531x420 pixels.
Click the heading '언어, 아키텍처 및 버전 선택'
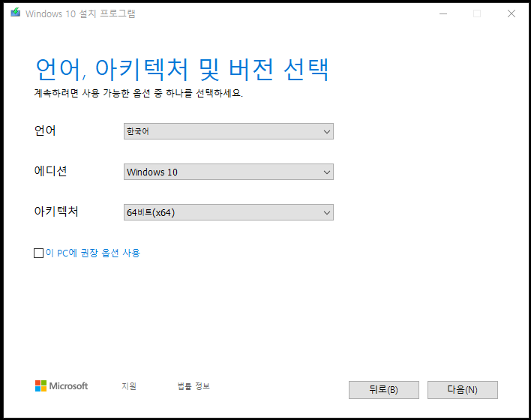pyautogui.click(x=182, y=70)
